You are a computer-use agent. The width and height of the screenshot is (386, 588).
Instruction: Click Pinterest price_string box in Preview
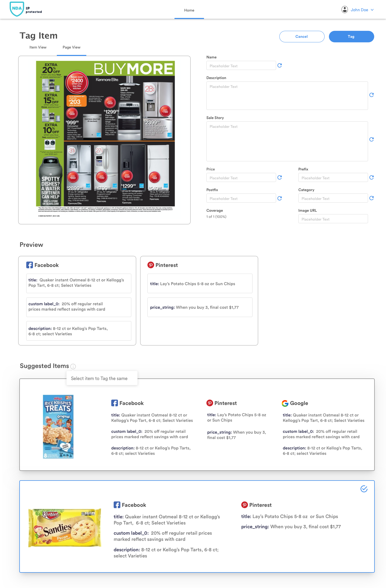click(x=200, y=307)
